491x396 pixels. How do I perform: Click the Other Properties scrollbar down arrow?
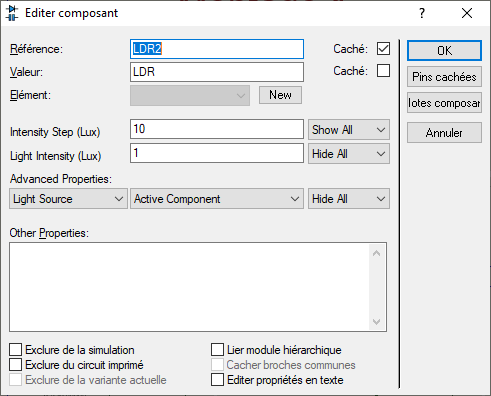pyautogui.click(x=377, y=322)
